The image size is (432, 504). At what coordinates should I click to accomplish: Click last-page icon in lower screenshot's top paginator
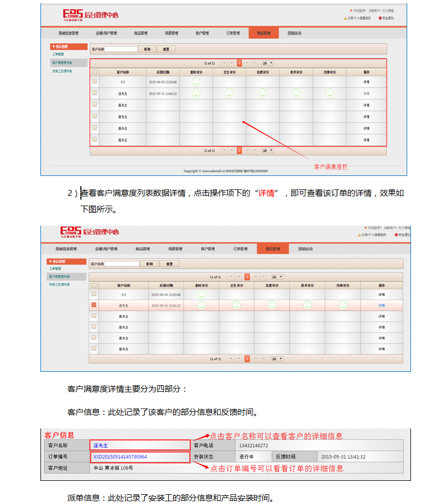[264, 277]
